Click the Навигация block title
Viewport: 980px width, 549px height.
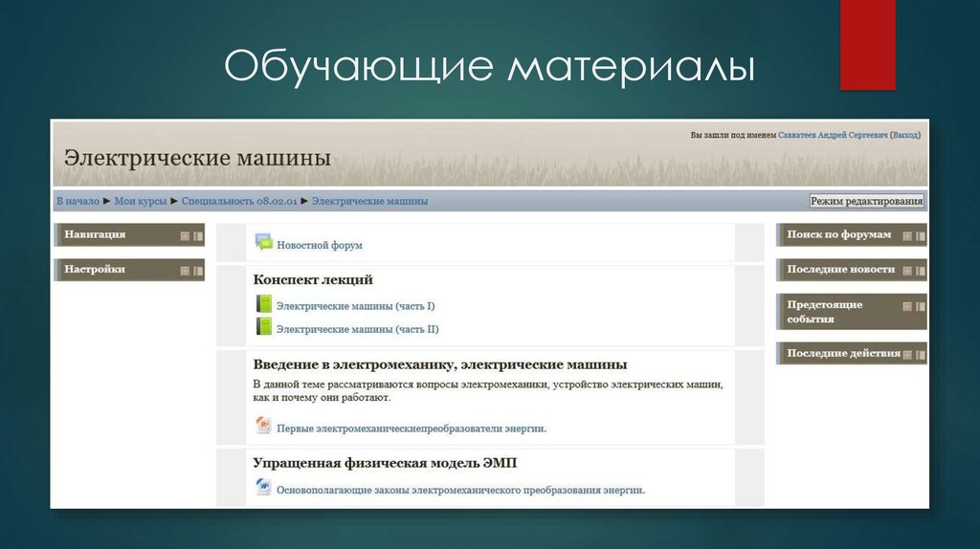(x=95, y=234)
